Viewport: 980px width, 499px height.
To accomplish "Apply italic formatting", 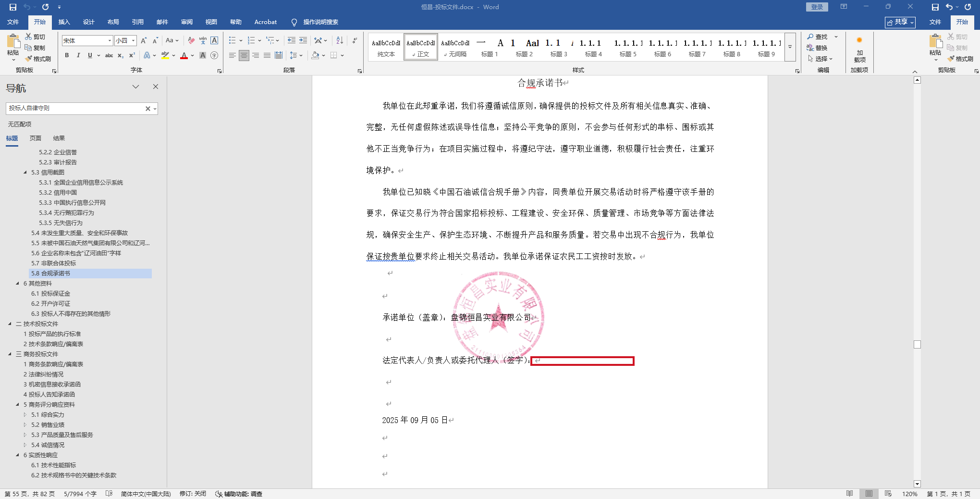I will (78, 55).
